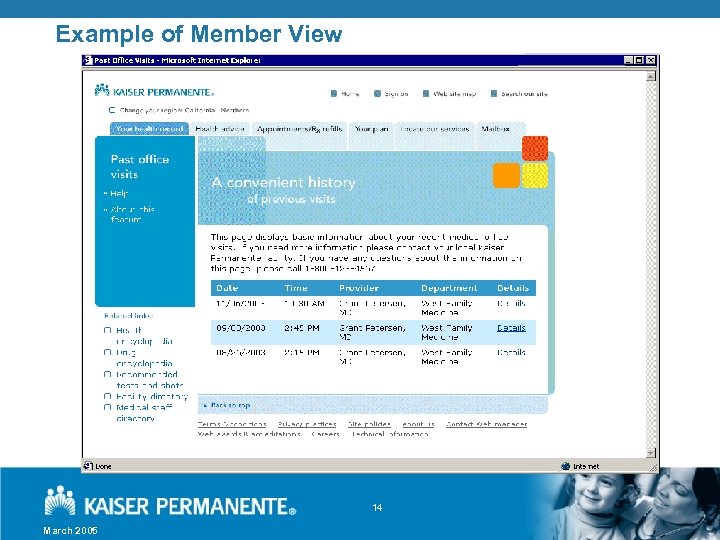The height and width of the screenshot is (540, 720).
Task: Open About this feature link
Action: [132, 214]
